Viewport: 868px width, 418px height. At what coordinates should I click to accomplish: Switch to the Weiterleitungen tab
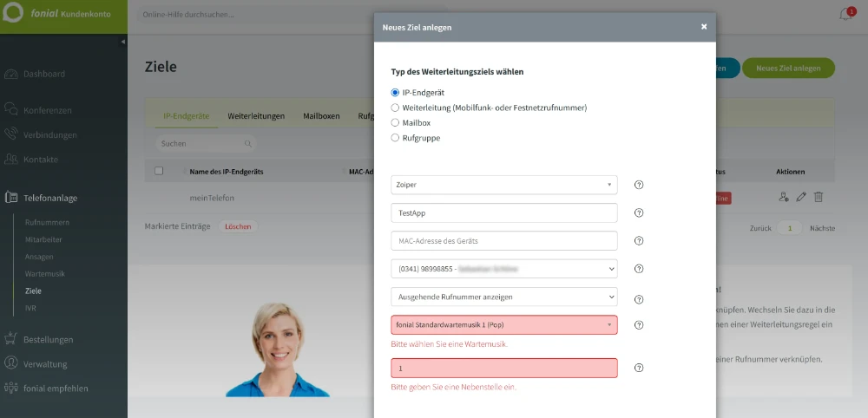pos(256,116)
